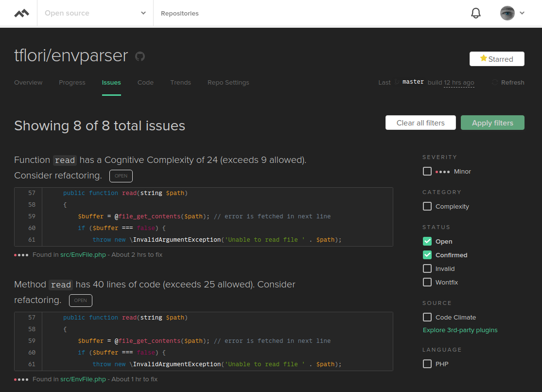
Task: Check the Invalid status filter
Action: 427,268
